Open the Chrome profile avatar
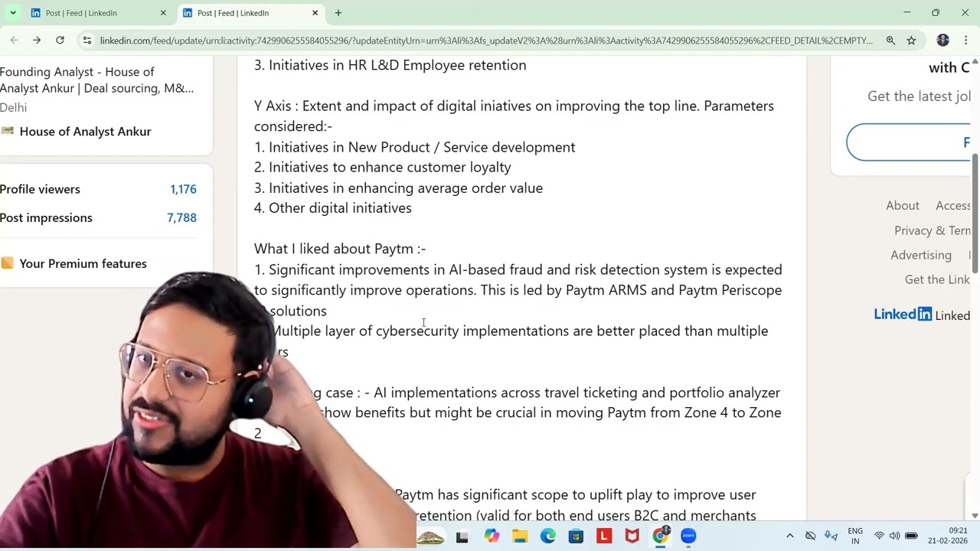980x551 pixels. (943, 41)
